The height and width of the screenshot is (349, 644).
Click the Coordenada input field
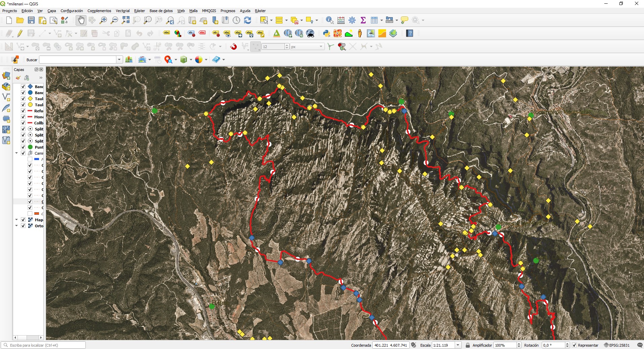(x=391, y=345)
